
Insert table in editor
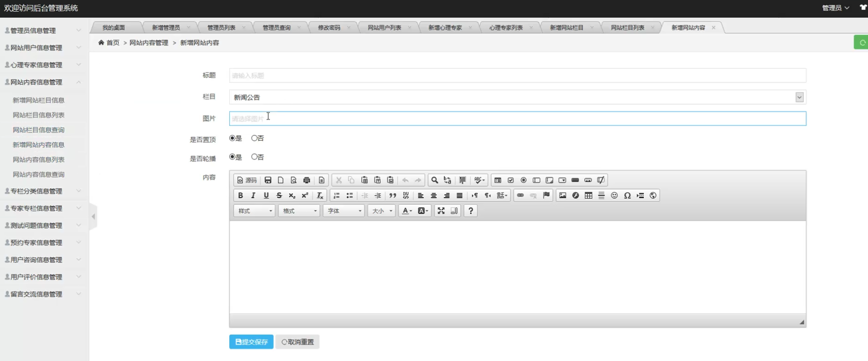[589, 195]
